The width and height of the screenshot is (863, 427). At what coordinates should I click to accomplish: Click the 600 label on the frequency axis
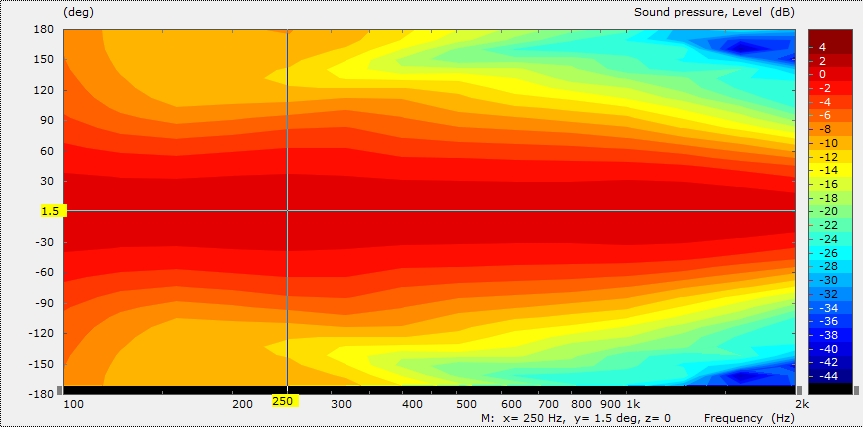coord(510,405)
